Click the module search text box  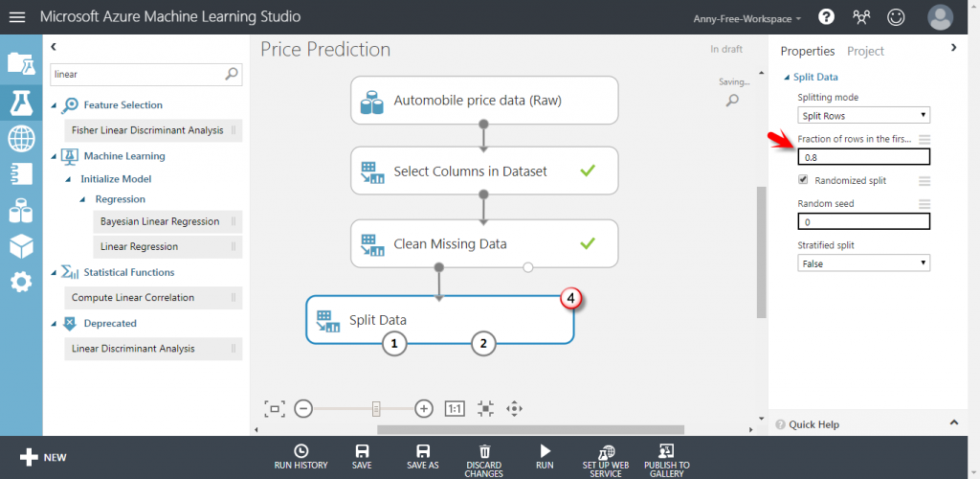tap(146, 74)
